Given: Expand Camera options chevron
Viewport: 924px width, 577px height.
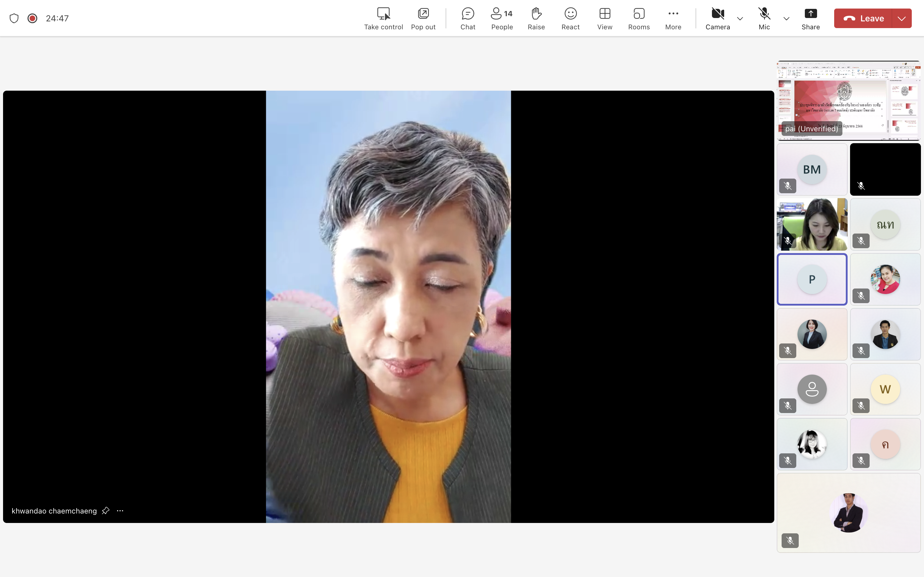Looking at the screenshot, I should tap(739, 18).
